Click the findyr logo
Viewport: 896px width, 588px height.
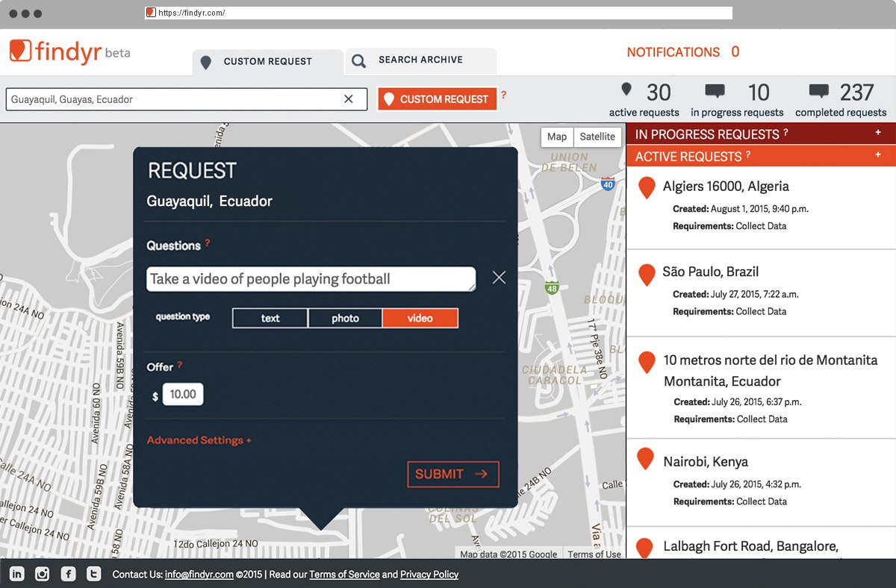(69, 51)
